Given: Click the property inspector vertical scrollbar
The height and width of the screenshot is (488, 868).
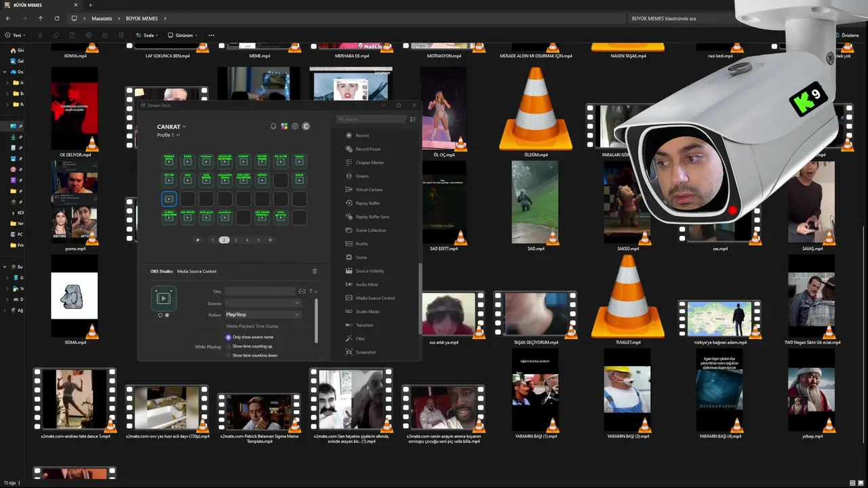Looking at the screenshot, I should 317,320.
